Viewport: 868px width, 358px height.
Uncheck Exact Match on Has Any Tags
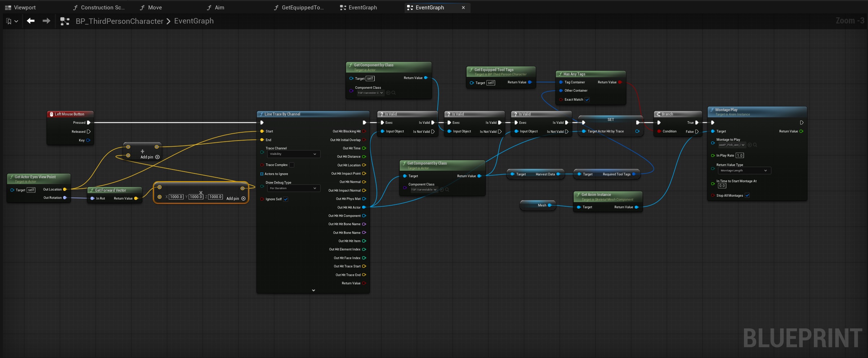(x=587, y=100)
